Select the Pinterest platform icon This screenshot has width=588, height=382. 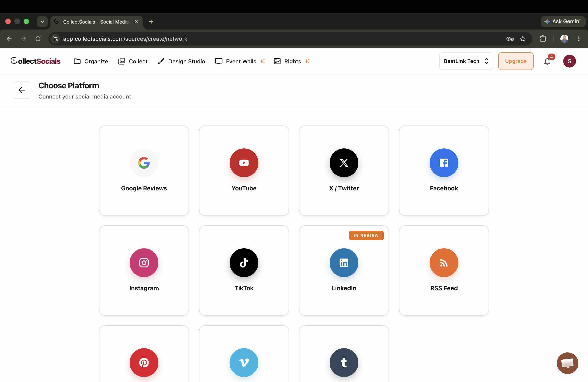144,362
